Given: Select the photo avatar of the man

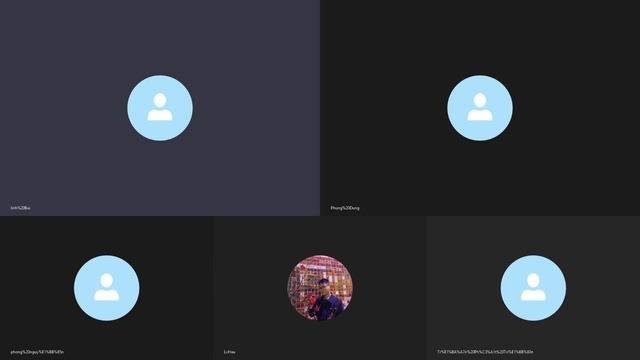Looking at the screenshot, I should click(320, 288).
